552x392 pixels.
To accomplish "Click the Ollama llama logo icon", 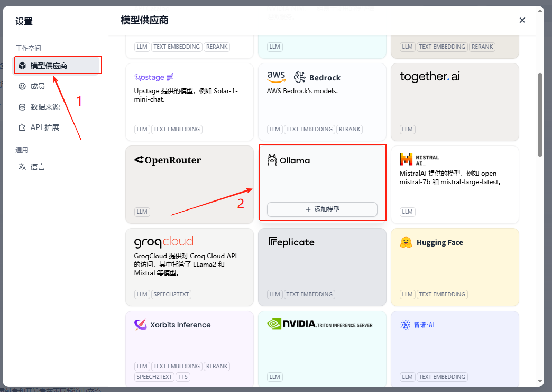I will [272, 160].
